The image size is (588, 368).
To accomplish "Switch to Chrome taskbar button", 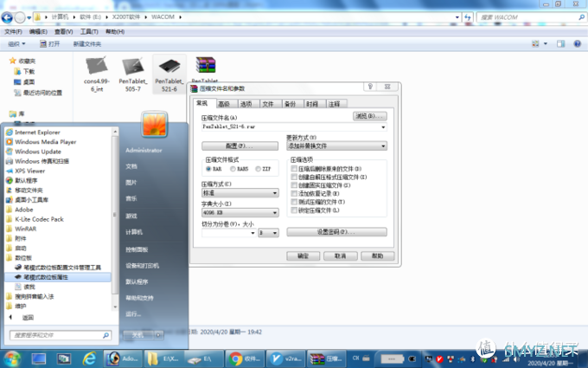I will (245, 359).
